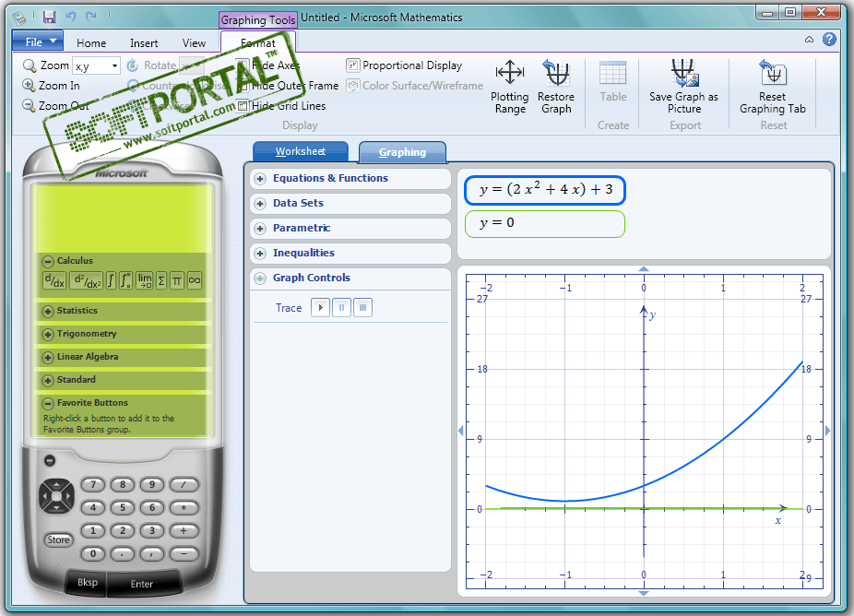Click the Store button on calculator
The width and height of the screenshot is (854, 616).
coord(58,539)
